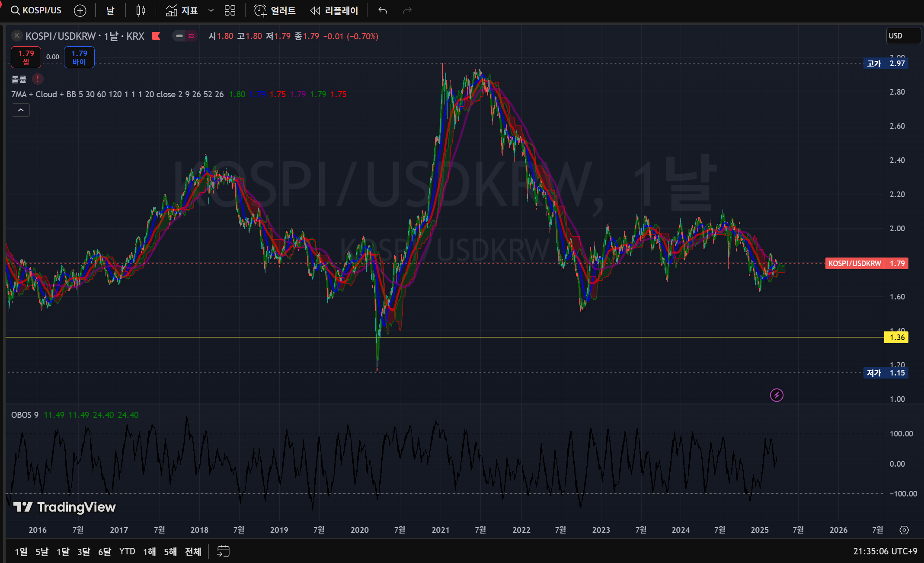Screen dimensions: 924x563
Task: Toggle the pink approximate-equal indicator pill
Action: click(x=191, y=36)
